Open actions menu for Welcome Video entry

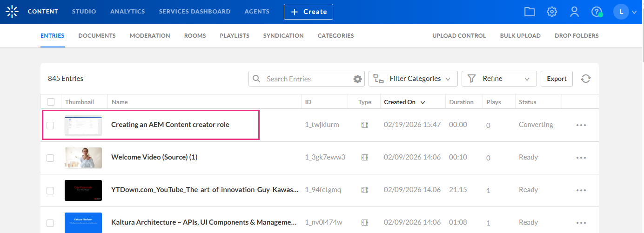[581, 158]
